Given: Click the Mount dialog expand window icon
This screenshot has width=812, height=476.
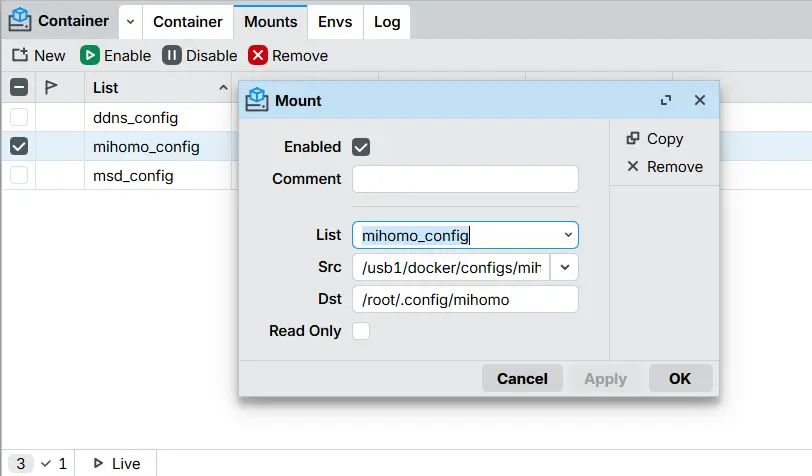Looking at the screenshot, I should tap(666, 101).
